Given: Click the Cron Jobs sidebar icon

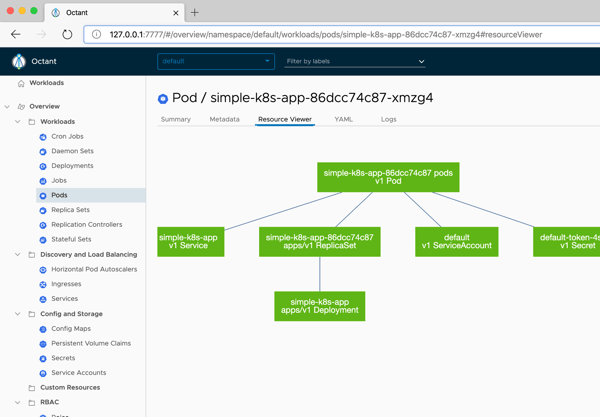Looking at the screenshot, I should point(43,137).
